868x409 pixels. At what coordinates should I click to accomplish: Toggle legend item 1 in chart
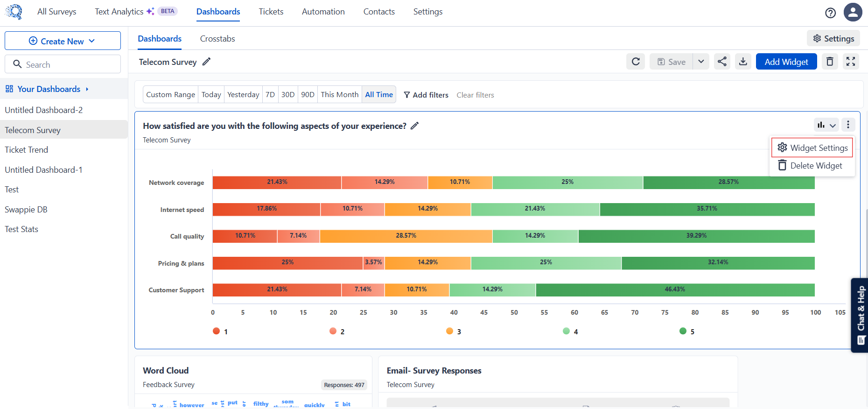(x=220, y=331)
